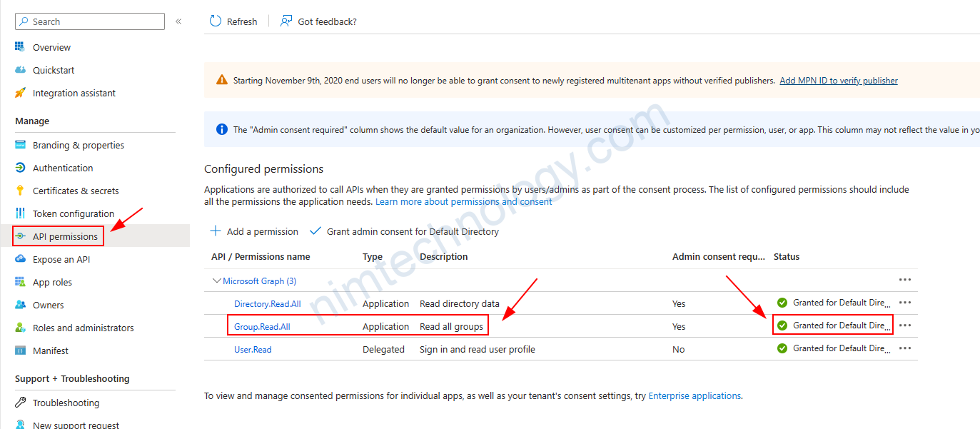Grant admin consent for Default Directory
Screen dimensions: 980x429
(x=405, y=231)
